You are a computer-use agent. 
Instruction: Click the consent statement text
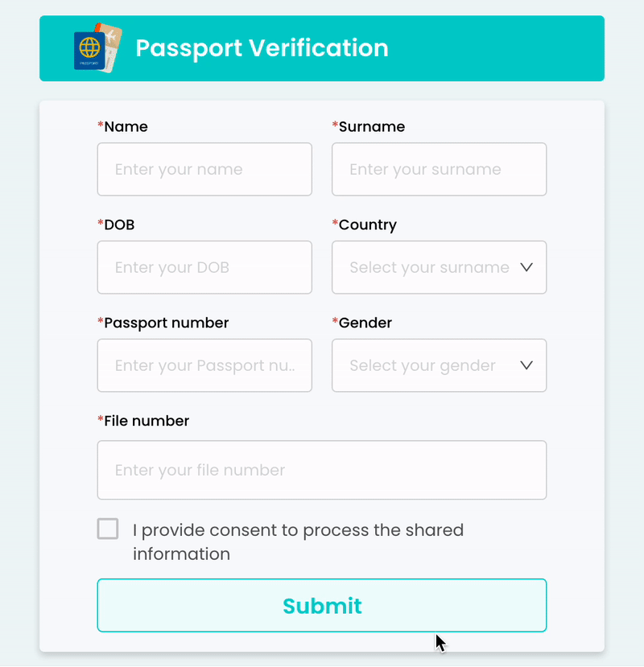click(298, 541)
